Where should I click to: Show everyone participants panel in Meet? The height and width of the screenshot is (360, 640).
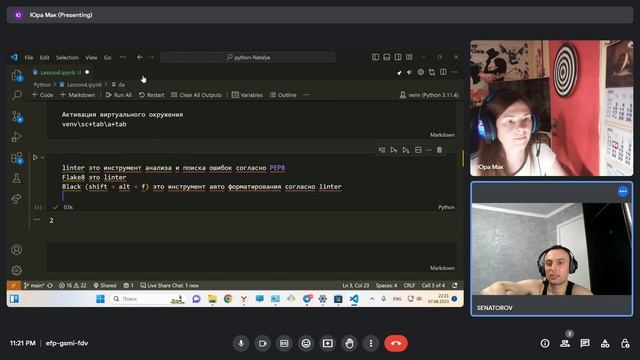point(565,343)
